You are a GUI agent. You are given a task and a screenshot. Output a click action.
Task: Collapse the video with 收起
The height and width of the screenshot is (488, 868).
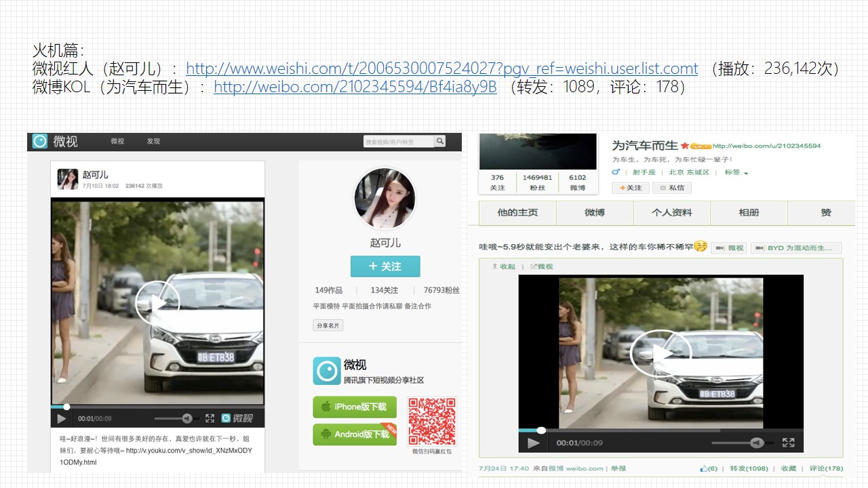(x=503, y=266)
